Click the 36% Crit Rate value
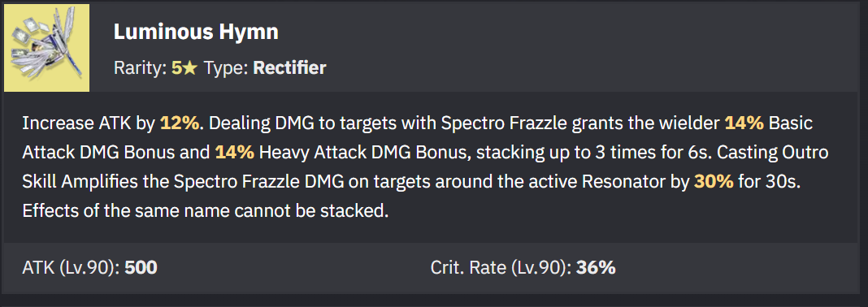The image size is (868, 307). pos(597,268)
